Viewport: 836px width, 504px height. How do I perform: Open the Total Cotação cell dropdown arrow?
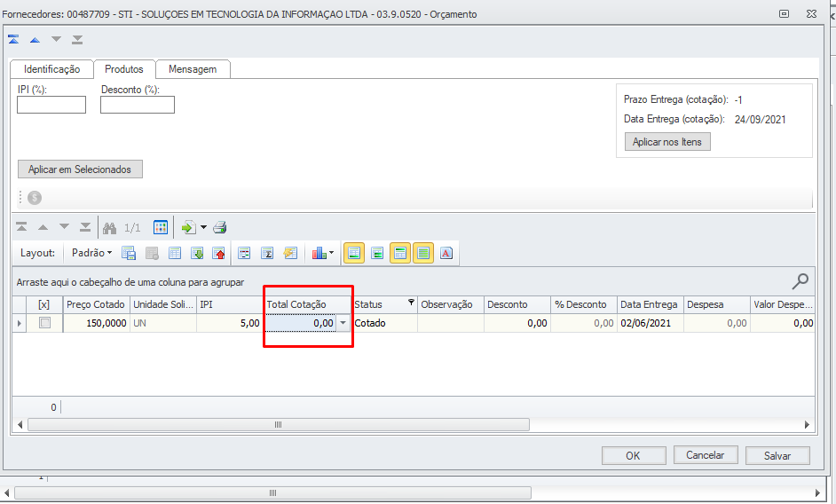pos(343,323)
